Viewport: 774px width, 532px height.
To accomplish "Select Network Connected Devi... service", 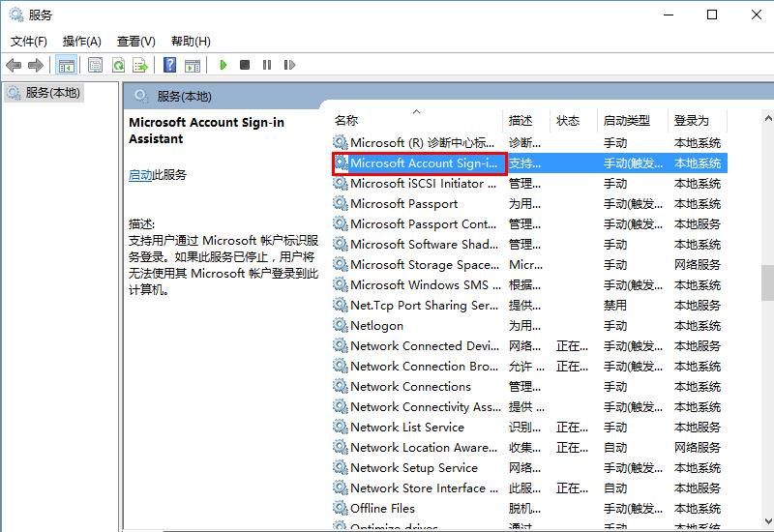I will tap(529, 346).
